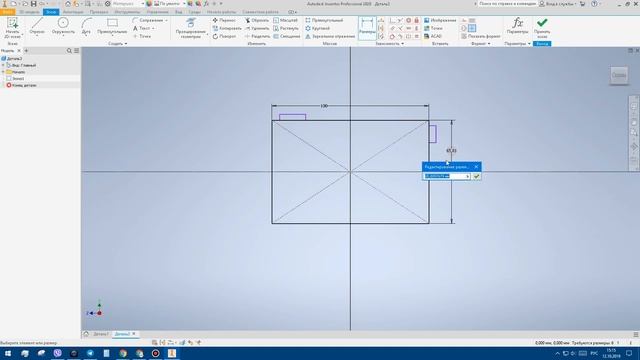The image size is (640, 360).
Task: Save the document from quick access toolbar
Action: click(33, 4)
